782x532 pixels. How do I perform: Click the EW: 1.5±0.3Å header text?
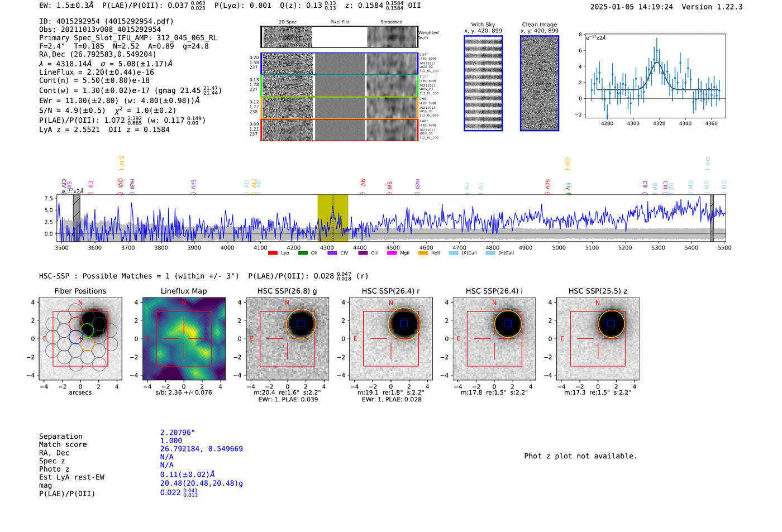pos(66,5)
